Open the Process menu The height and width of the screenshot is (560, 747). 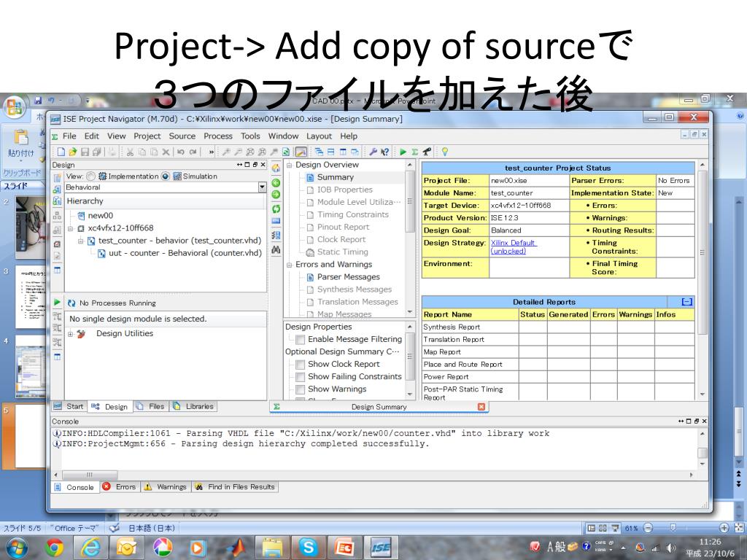pyautogui.click(x=217, y=136)
